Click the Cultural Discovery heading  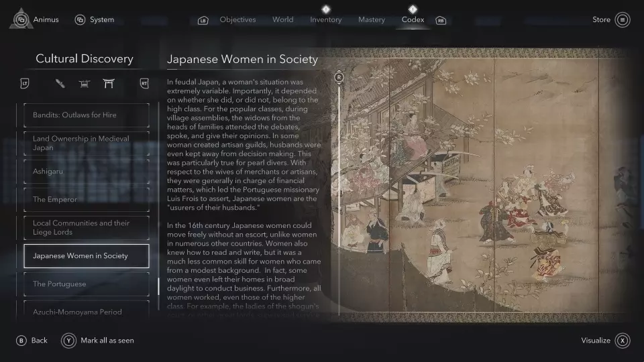(85, 59)
